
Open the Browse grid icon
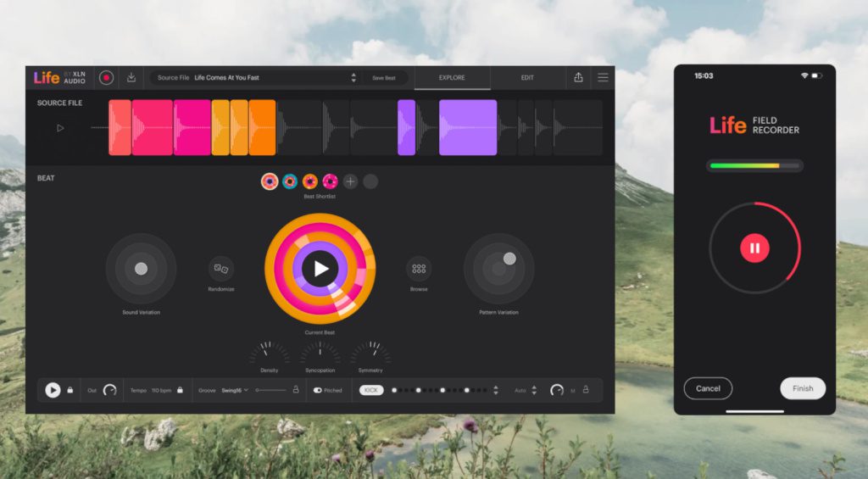[x=419, y=269]
